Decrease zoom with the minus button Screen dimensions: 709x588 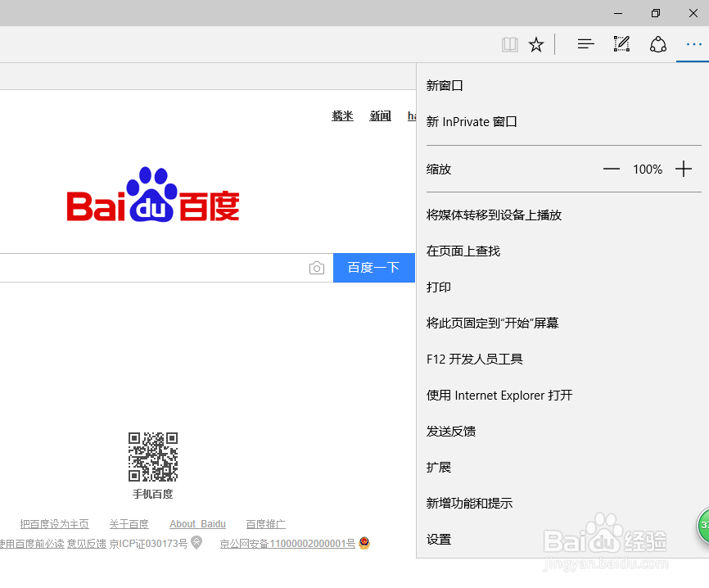[611, 170]
